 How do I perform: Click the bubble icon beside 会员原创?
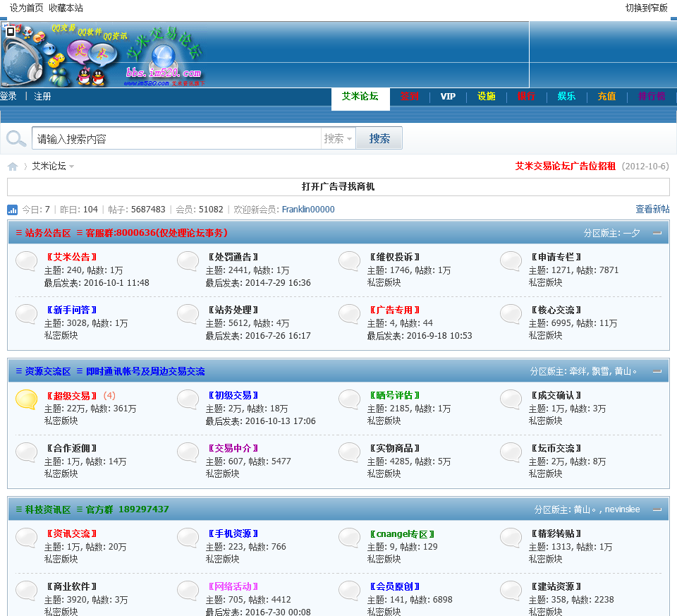point(349,591)
